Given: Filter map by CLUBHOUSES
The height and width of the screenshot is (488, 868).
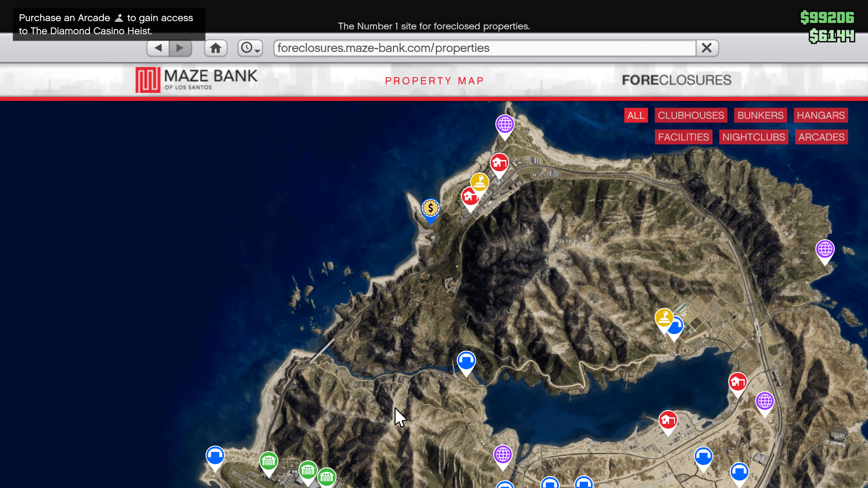Looking at the screenshot, I should (x=690, y=115).
